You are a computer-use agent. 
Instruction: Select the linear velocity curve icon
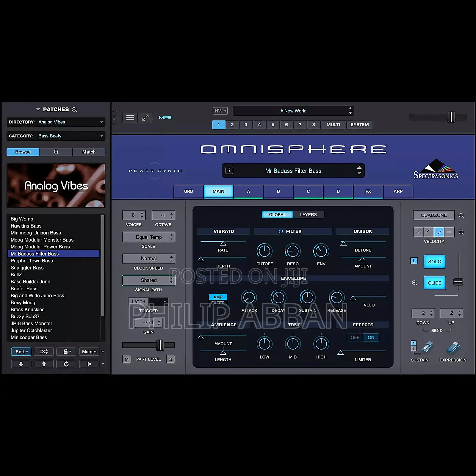pos(418,232)
